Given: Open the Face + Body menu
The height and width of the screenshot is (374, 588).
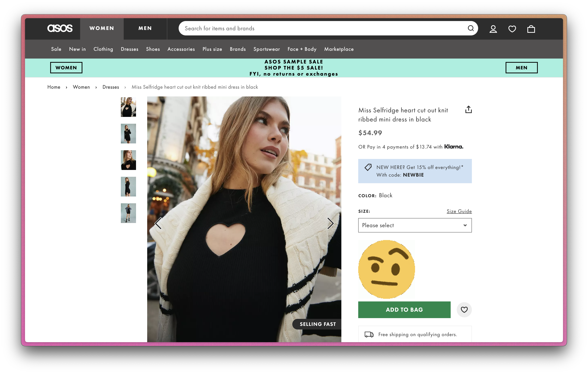Looking at the screenshot, I should 302,49.
